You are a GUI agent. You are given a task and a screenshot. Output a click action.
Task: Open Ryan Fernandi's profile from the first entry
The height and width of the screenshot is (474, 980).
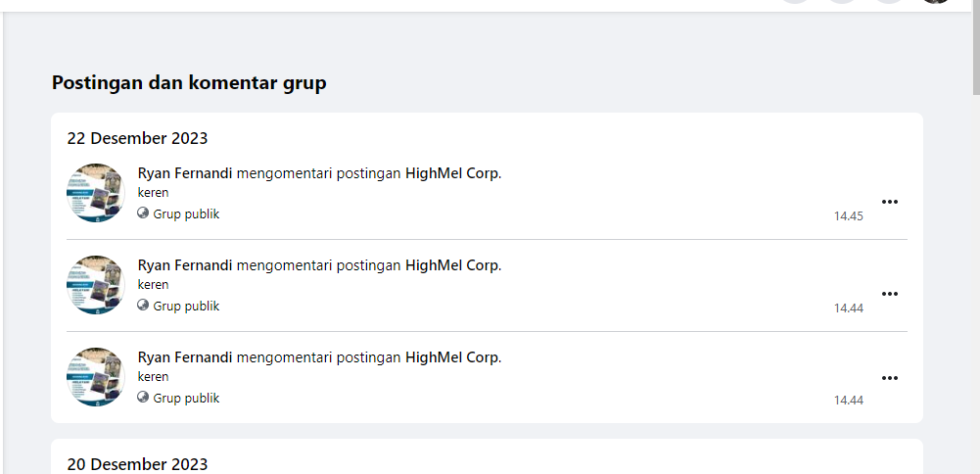point(185,173)
